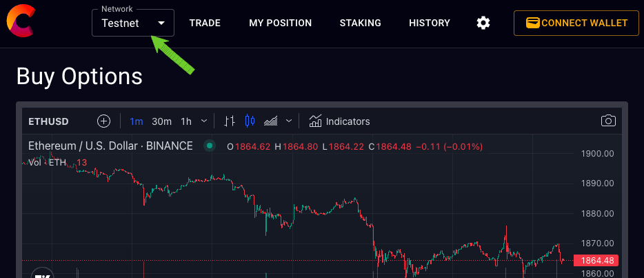The width and height of the screenshot is (644, 278).
Task: Switch chart to 1h interval
Action: 186,121
